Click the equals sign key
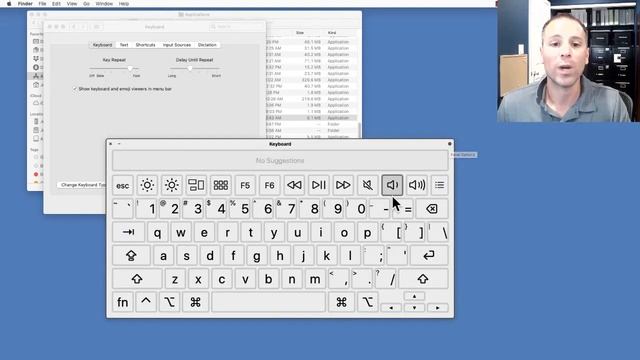Image resolution: width=640 pixels, height=360 pixels. [x=402, y=209]
